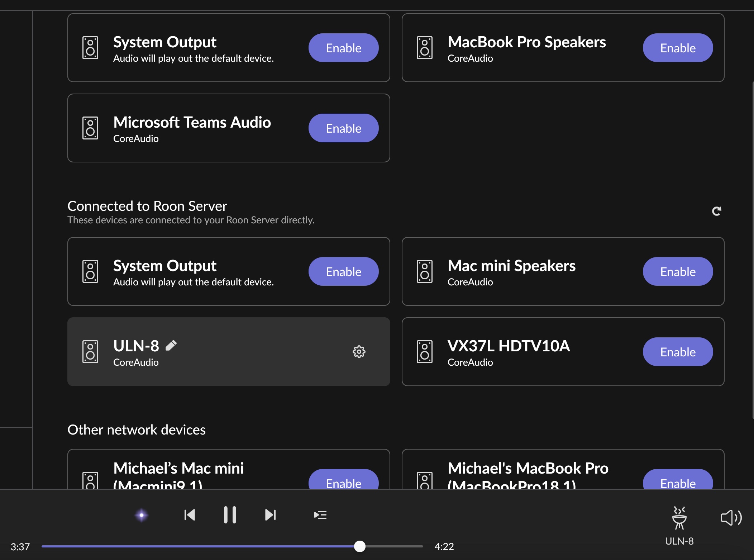Click the speaker icon beside VX37L HDTV10A
Image resolution: width=754 pixels, height=560 pixels.
click(425, 352)
